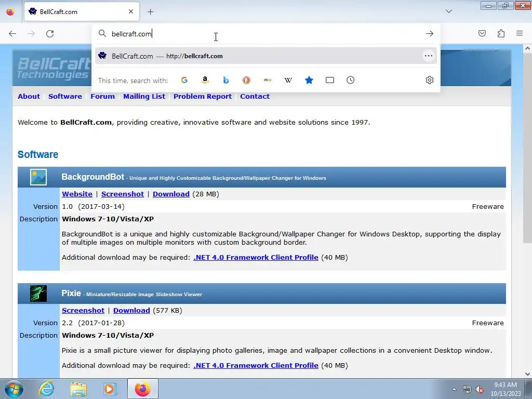The height and width of the screenshot is (399, 532).
Task: Launch Internet Explorer from the taskbar
Action: [46, 389]
